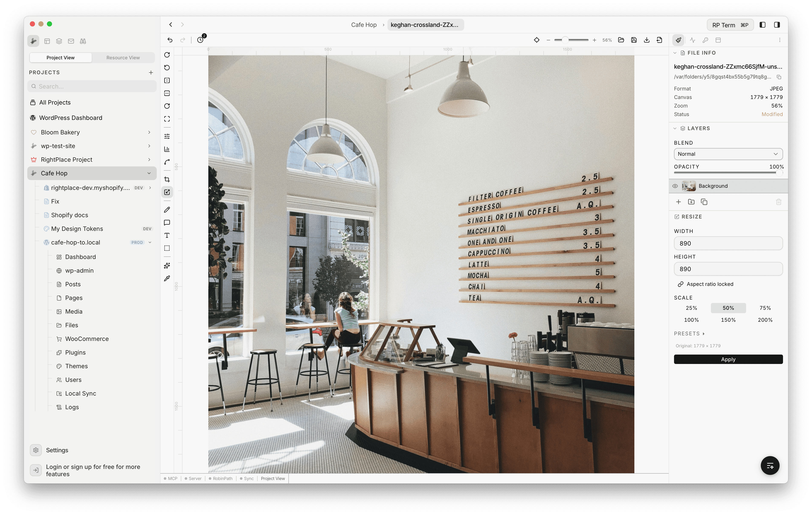Click the Save icon in the top toolbar
This screenshot has height=515, width=812.
(634, 40)
